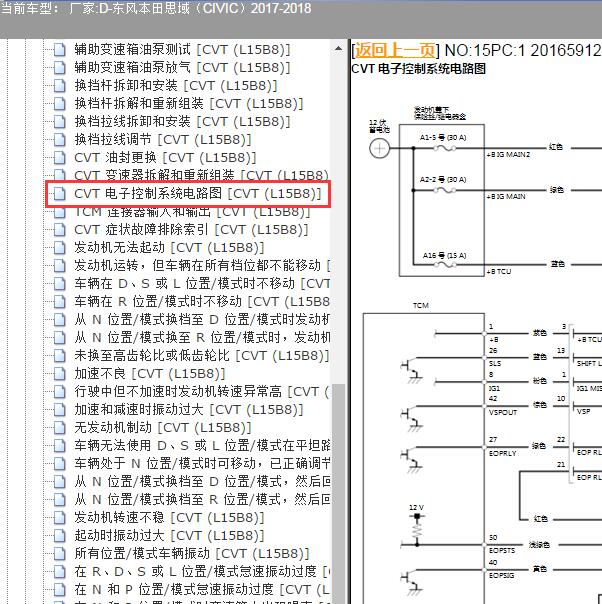Open 起动时振动过大 [CVT (L15B8)]
The image size is (602, 604).
[169, 535]
